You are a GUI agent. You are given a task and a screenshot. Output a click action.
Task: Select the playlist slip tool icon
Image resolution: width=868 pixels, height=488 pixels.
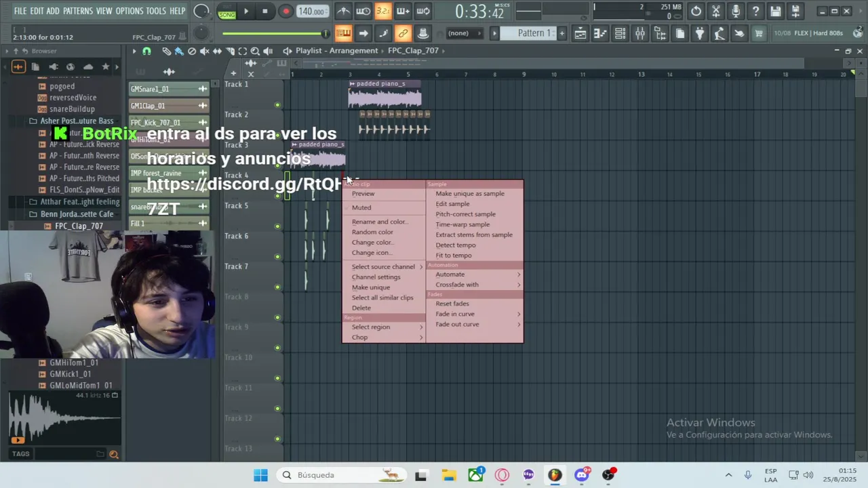click(217, 51)
